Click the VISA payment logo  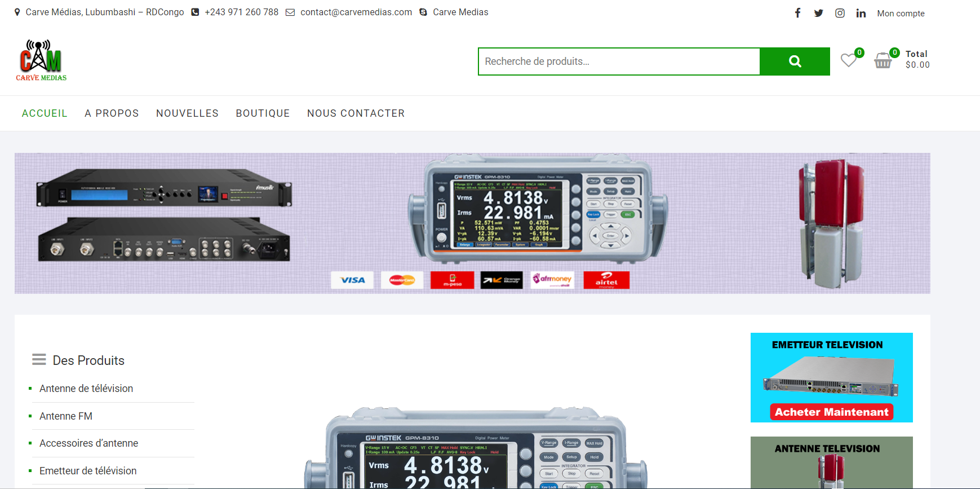(x=352, y=280)
